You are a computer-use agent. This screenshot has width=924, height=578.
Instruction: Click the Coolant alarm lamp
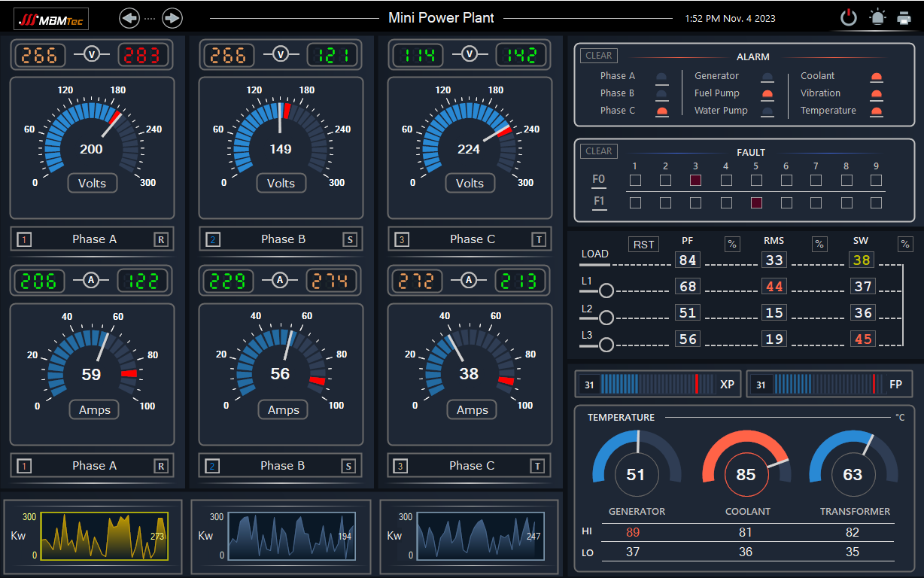click(876, 76)
